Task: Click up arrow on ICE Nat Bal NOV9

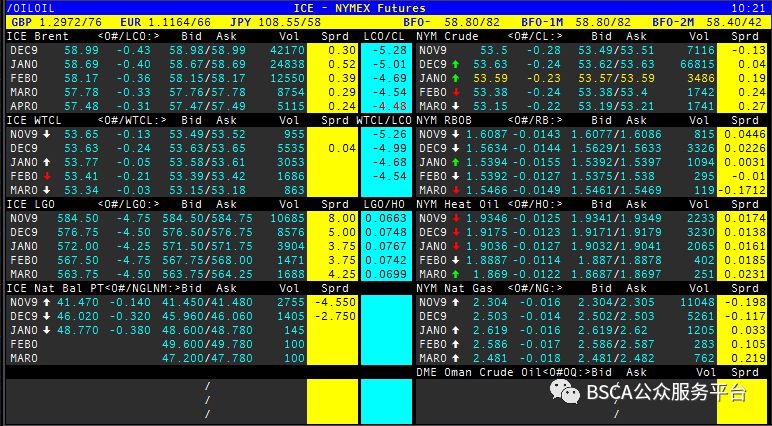Action: [x=46, y=302]
